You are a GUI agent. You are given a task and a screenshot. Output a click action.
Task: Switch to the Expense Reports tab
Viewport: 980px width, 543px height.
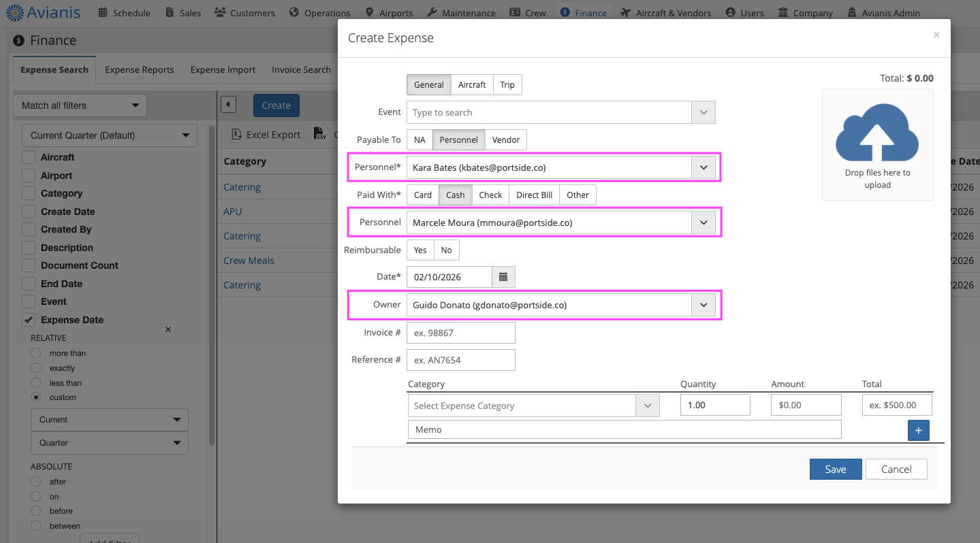[x=139, y=69]
